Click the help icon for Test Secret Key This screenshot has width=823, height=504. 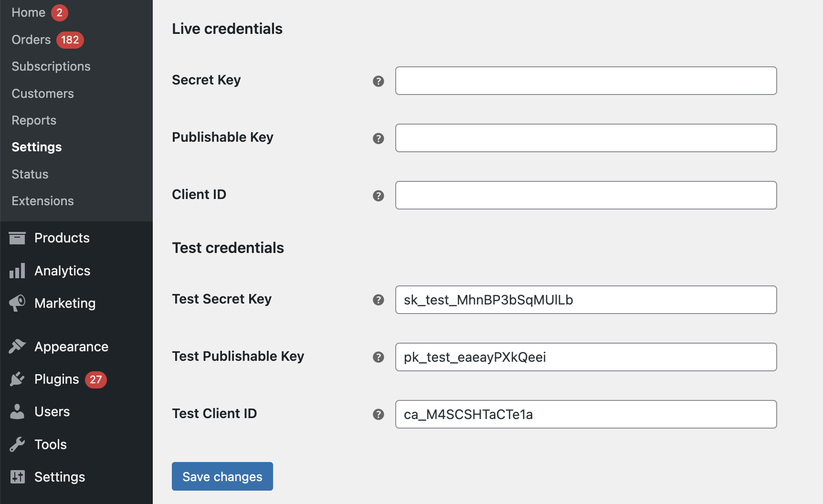point(378,300)
